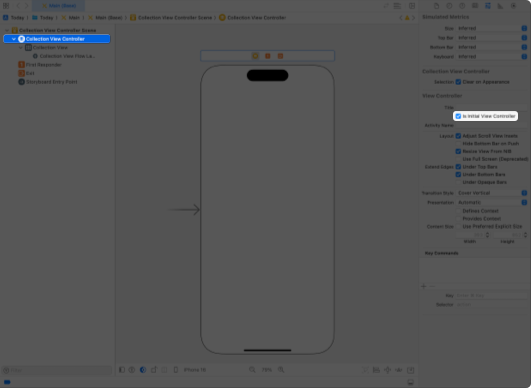The image size is (531, 388).
Task: Toggle Clear on Appearance checkbox
Action: point(458,82)
